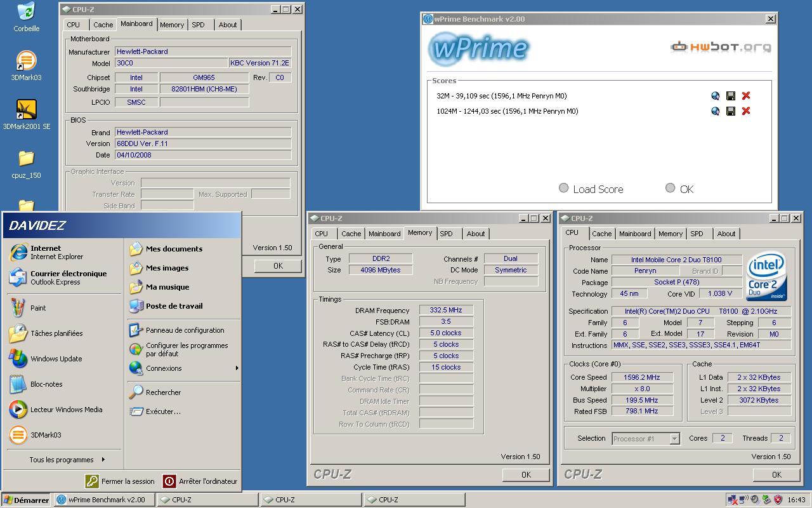Image resolution: width=812 pixels, height=508 pixels.
Task: Open Panneau de configuration
Action: click(183, 330)
